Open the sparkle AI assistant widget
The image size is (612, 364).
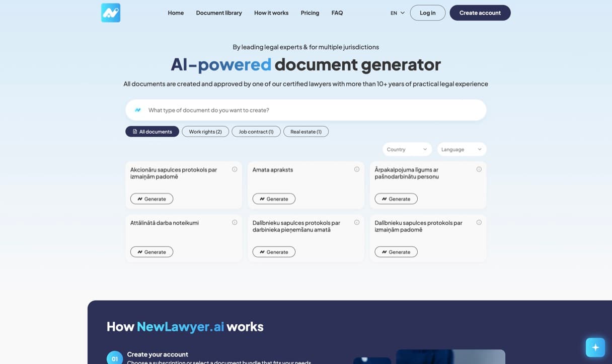595,347
